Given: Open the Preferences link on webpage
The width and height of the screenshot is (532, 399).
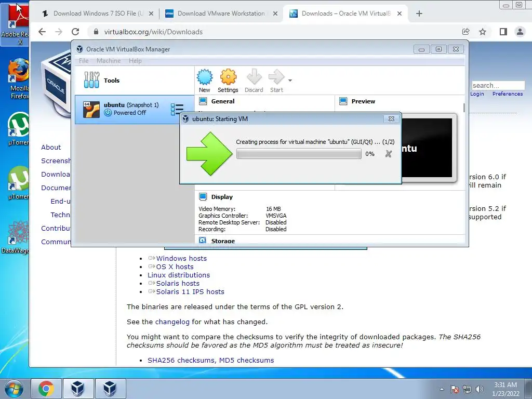Looking at the screenshot, I should pos(508,94).
